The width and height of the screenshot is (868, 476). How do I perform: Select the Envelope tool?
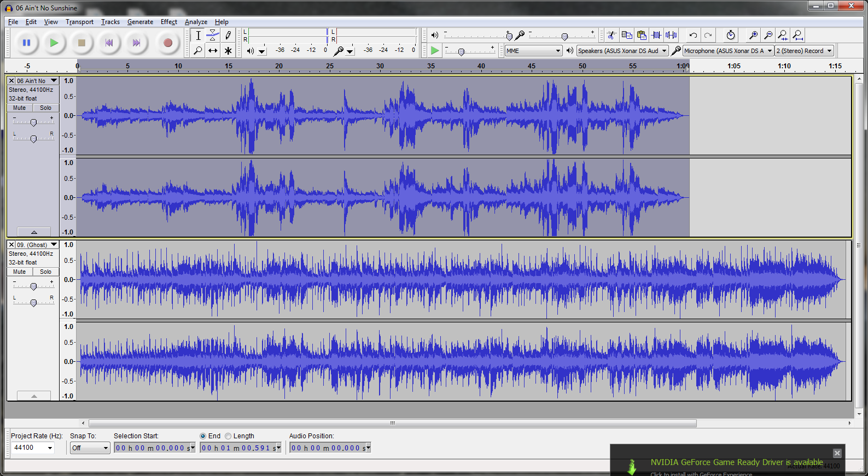[x=213, y=36]
